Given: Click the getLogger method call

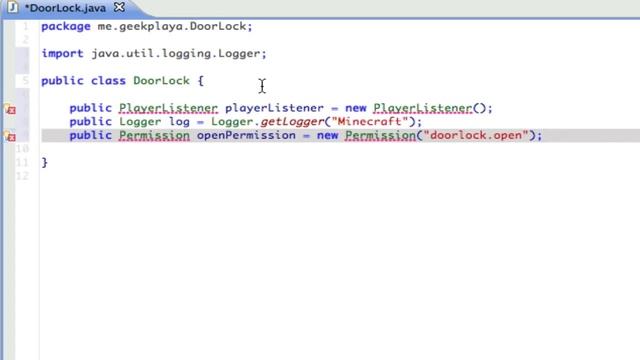Looking at the screenshot, I should coord(292,122).
